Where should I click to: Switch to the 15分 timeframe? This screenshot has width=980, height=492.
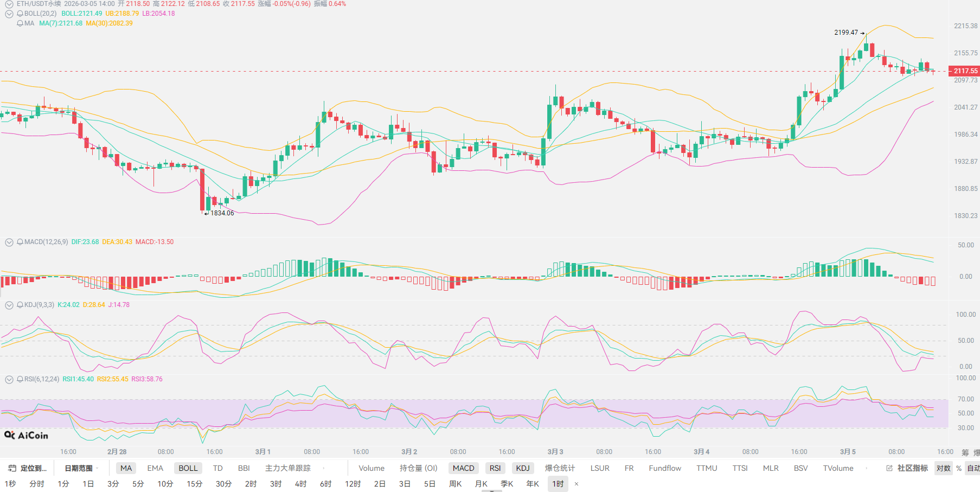194,484
